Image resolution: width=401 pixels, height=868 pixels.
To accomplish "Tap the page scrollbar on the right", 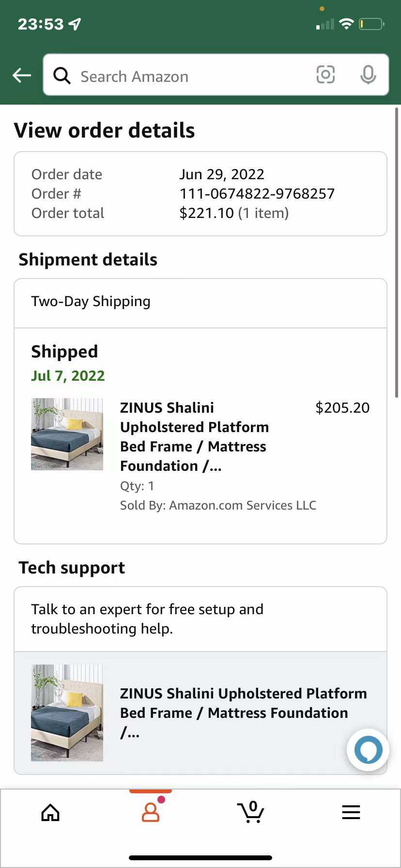I will coord(397,252).
